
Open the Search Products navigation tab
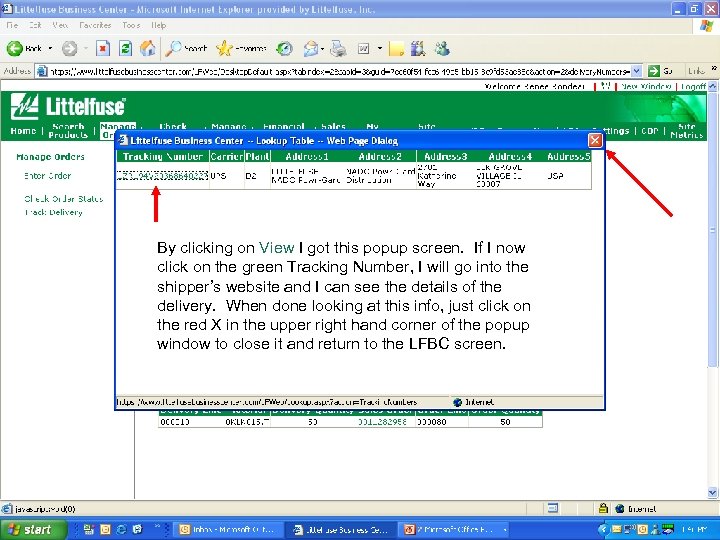click(x=68, y=130)
